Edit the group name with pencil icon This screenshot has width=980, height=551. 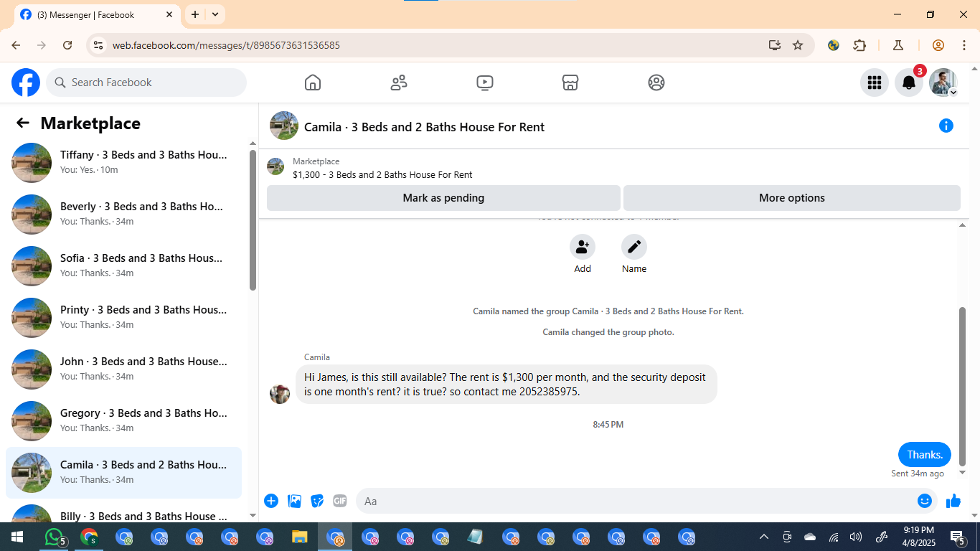[x=634, y=247]
